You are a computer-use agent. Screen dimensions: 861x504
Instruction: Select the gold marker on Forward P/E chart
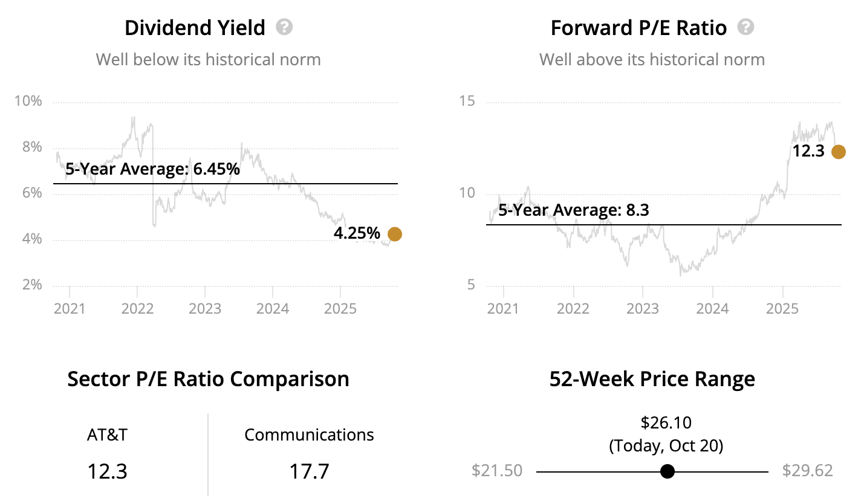click(x=838, y=152)
